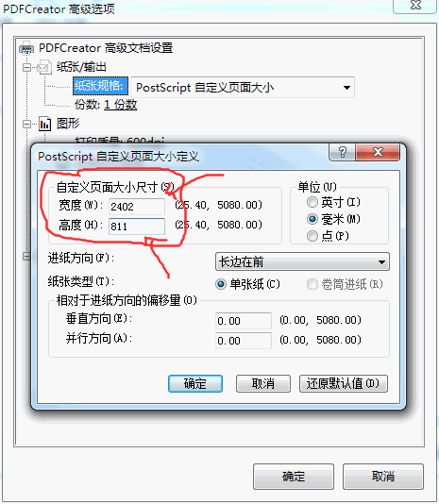Click the 并行方向 offset input field
The width and height of the screenshot is (439, 504).
point(244,341)
